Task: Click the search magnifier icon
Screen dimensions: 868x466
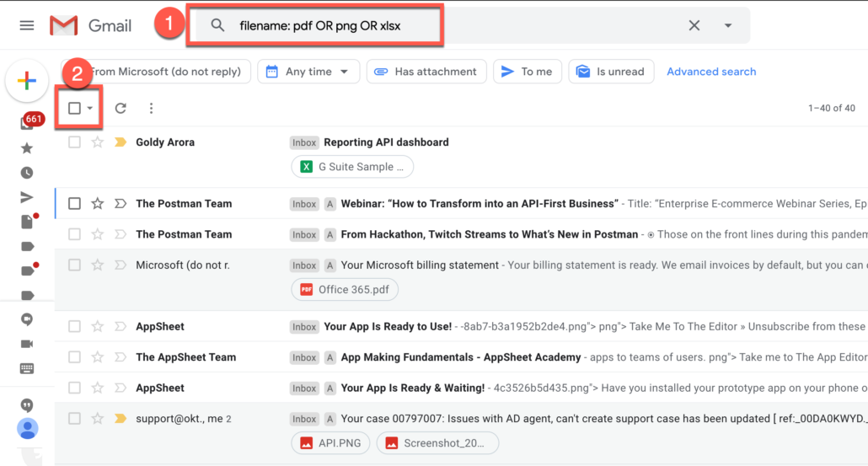Action: 217,25
